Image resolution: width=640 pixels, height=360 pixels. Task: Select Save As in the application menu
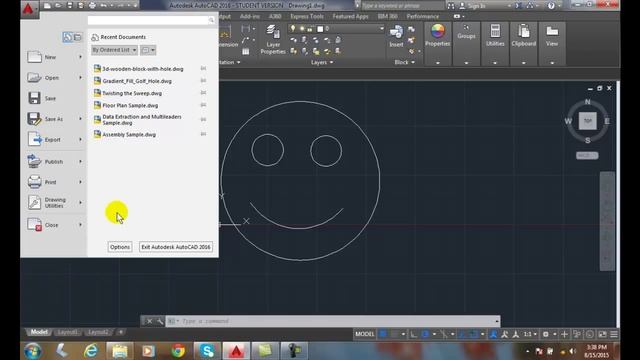(x=54, y=119)
